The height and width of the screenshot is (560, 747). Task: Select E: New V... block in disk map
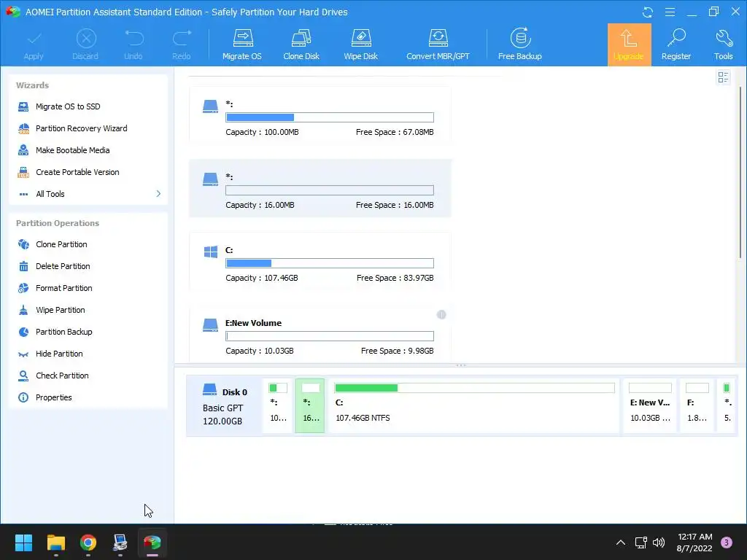[650, 405]
